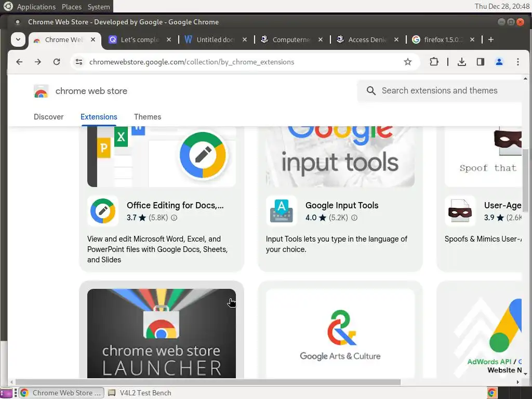Open the Places menu
The height and width of the screenshot is (399, 532).
click(72, 7)
